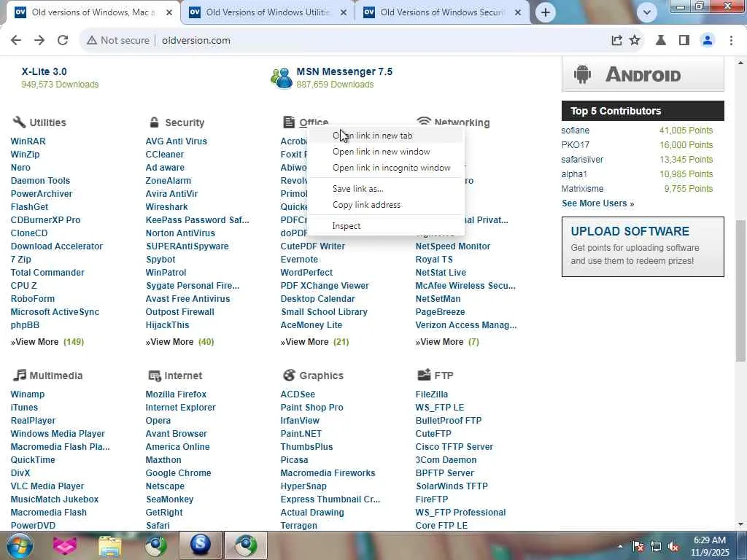The image size is (747, 560).
Task: Open File Explorer from taskbar
Action: [110, 545]
